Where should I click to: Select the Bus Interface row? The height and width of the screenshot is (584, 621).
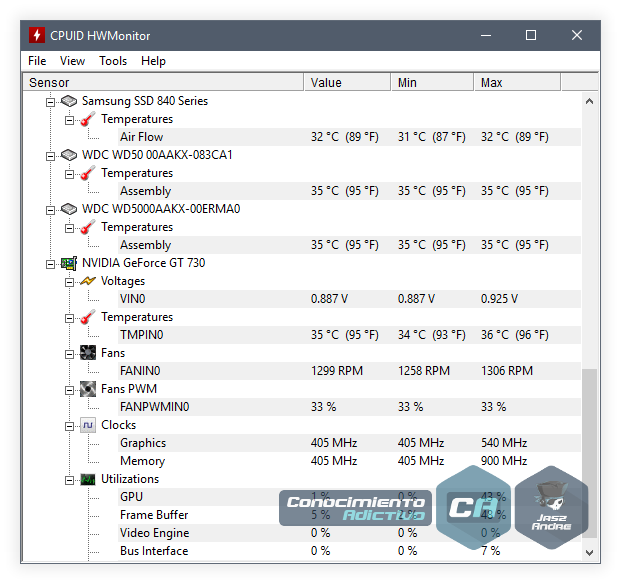pyautogui.click(x=350, y=551)
